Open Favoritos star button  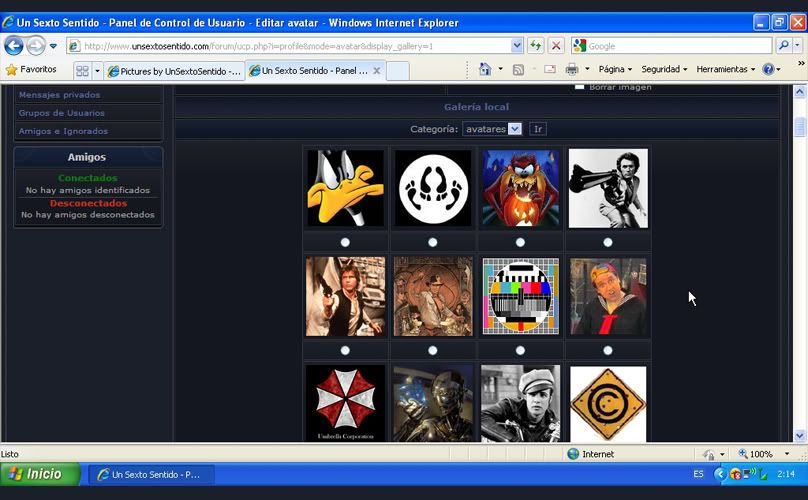[x=31, y=69]
